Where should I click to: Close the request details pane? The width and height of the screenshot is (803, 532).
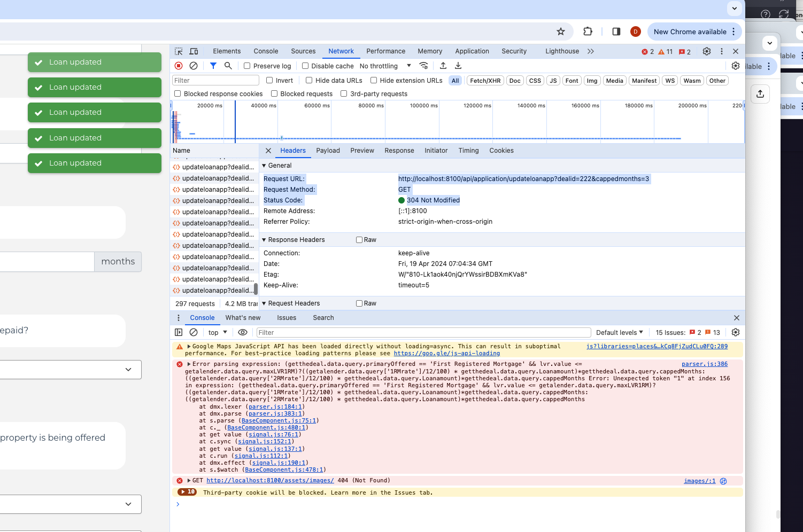[x=268, y=151]
